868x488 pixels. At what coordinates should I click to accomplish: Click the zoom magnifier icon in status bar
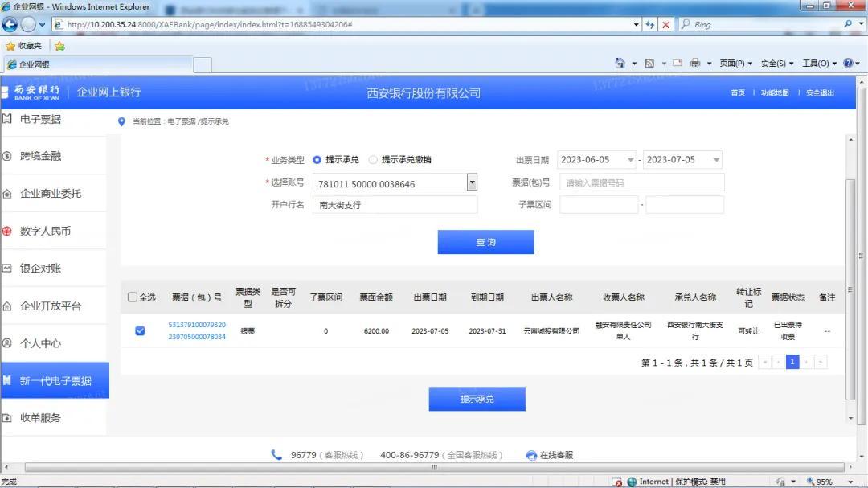point(810,482)
